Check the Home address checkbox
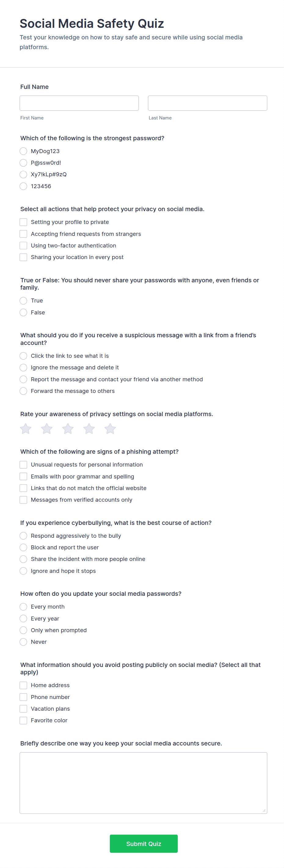Image resolution: width=284 pixels, height=868 pixels. 23,685
